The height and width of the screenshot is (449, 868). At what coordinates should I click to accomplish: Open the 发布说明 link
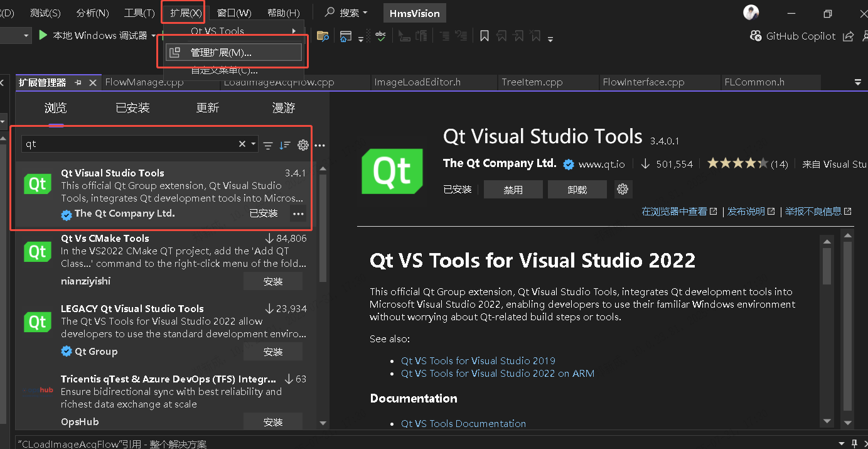pyautogui.click(x=751, y=212)
